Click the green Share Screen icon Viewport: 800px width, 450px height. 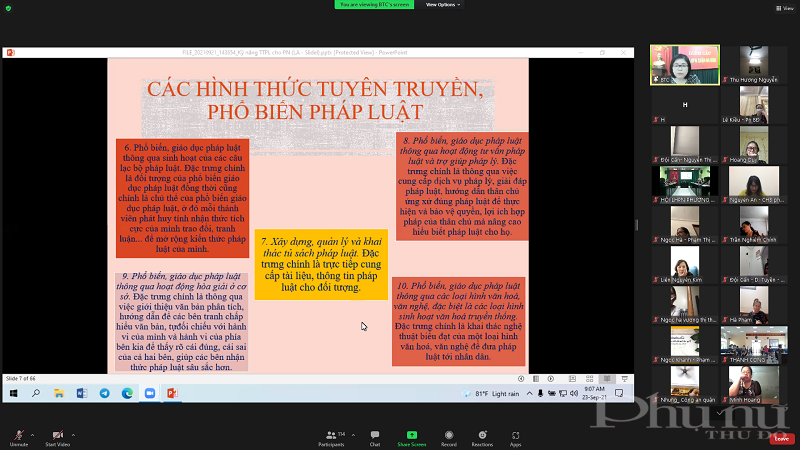(411, 436)
